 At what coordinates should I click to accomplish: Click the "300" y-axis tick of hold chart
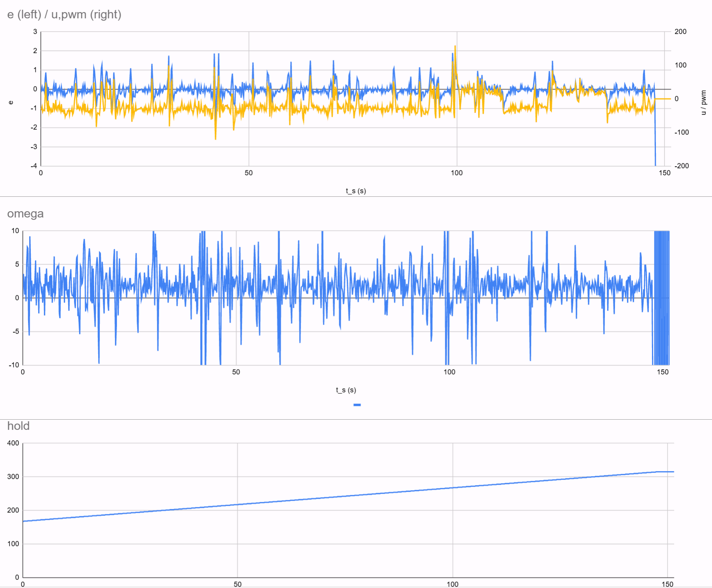pos(13,477)
